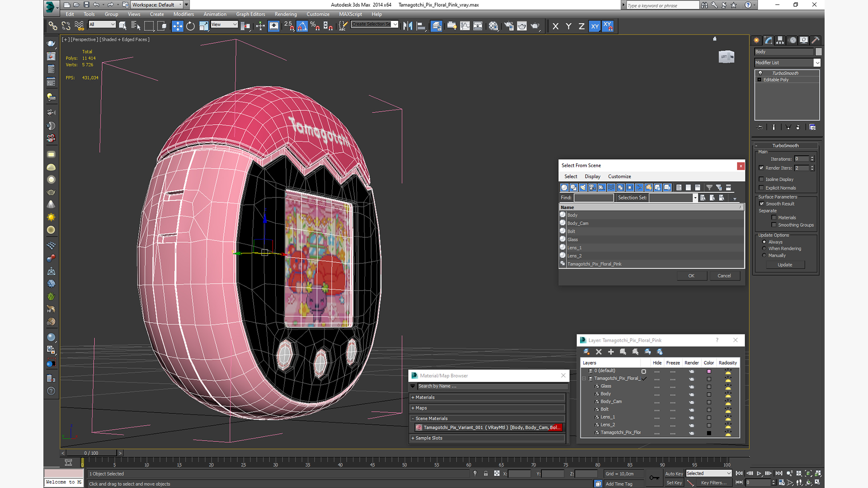Viewport: 868px width, 488px height.
Task: Select the Move tool in main toolbar
Action: tap(177, 26)
